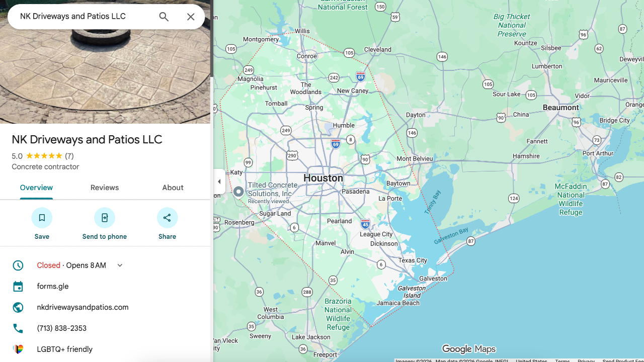This screenshot has width=644, height=362.
Task: Click the search magnifier icon
Action: point(164,17)
